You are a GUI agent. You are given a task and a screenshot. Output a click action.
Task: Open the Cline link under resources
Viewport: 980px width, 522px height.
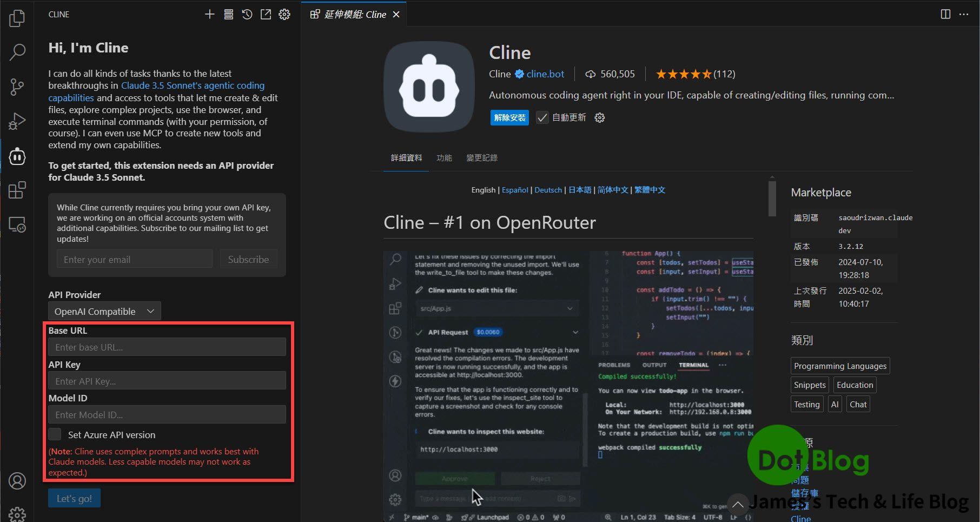[800, 518]
